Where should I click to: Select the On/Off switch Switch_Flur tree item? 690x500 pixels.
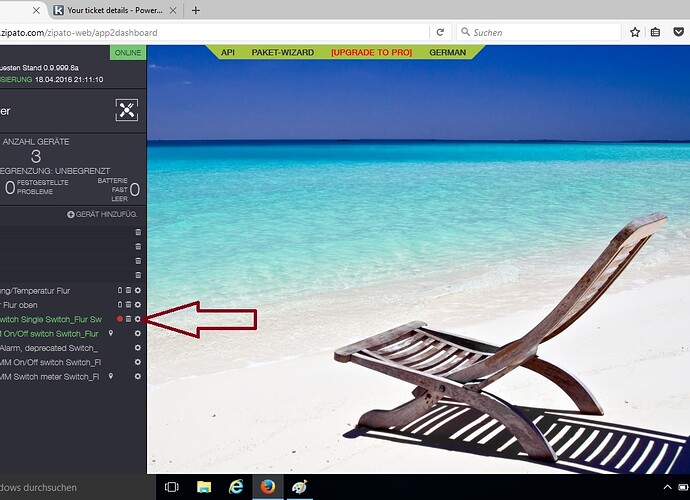(50, 333)
